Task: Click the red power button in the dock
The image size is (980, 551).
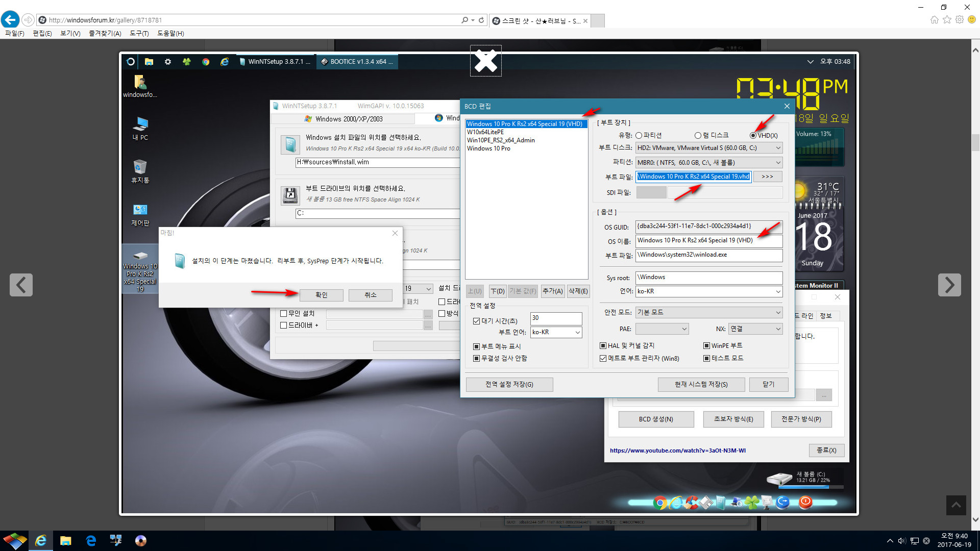Action: click(805, 502)
